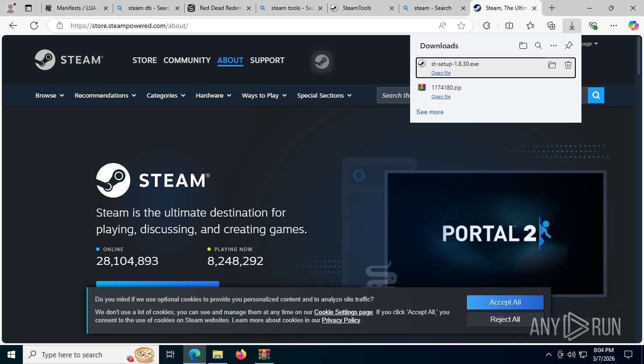Pin the Downloads panel
Viewport: 644px width, 364px height.
click(x=569, y=45)
